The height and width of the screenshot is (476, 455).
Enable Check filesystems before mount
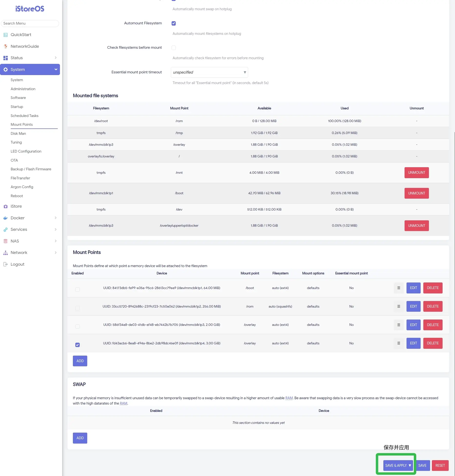tap(174, 48)
